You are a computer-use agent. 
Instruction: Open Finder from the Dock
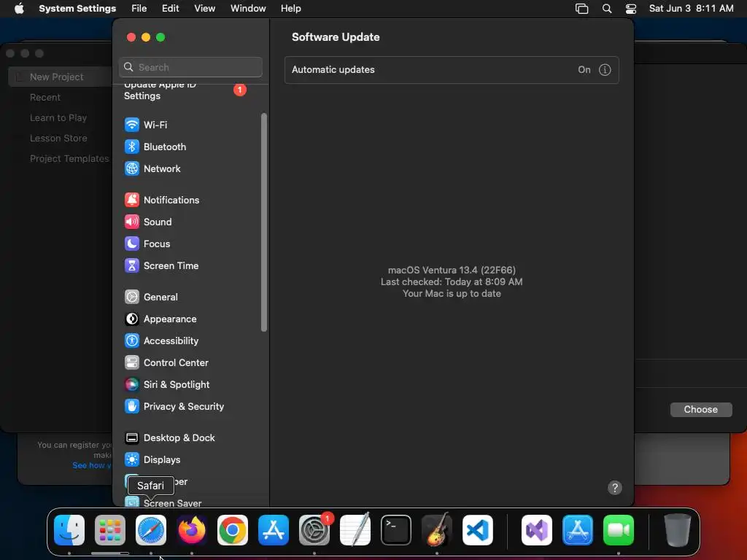69,530
